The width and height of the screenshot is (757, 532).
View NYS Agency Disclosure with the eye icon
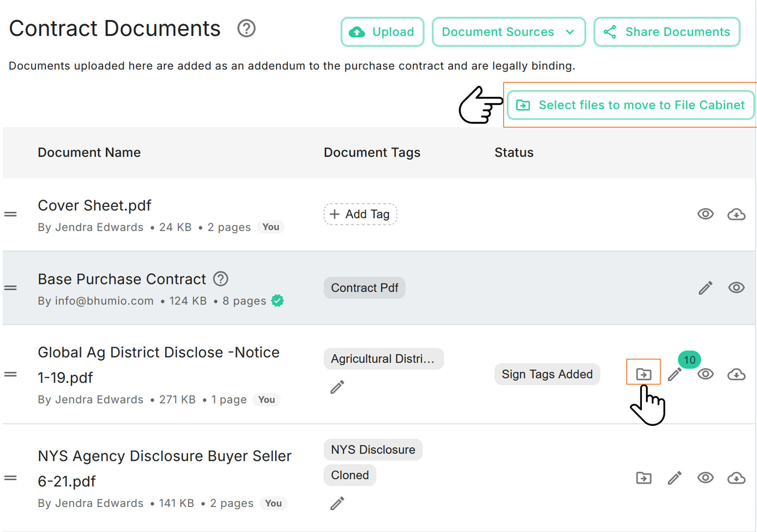tap(706, 478)
